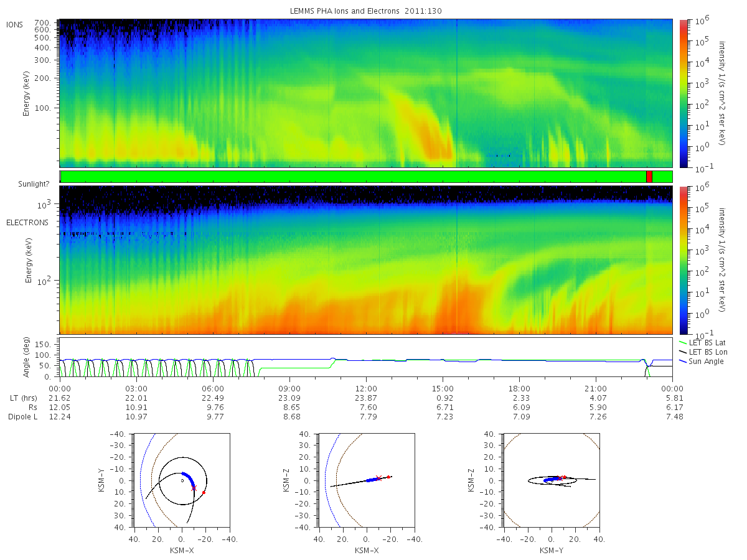Viewport: 747px width, 560px height.
Task: Click the 15:00 time axis label
Action: click(x=443, y=388)
